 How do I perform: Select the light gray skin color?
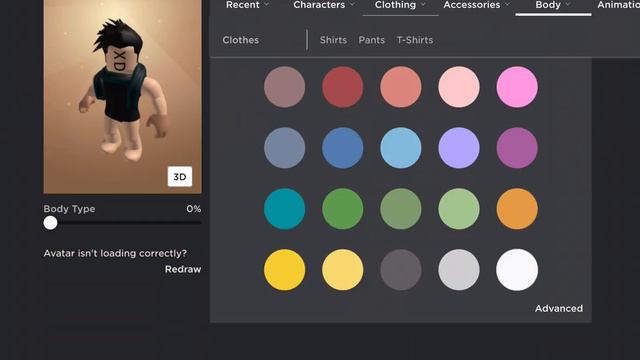[x=459, y=270]
